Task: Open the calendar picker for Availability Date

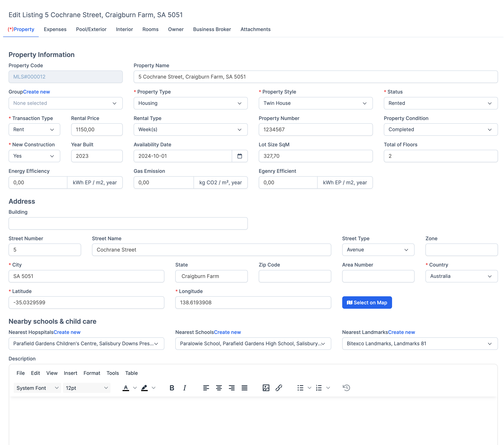Action: coord(240,156)
